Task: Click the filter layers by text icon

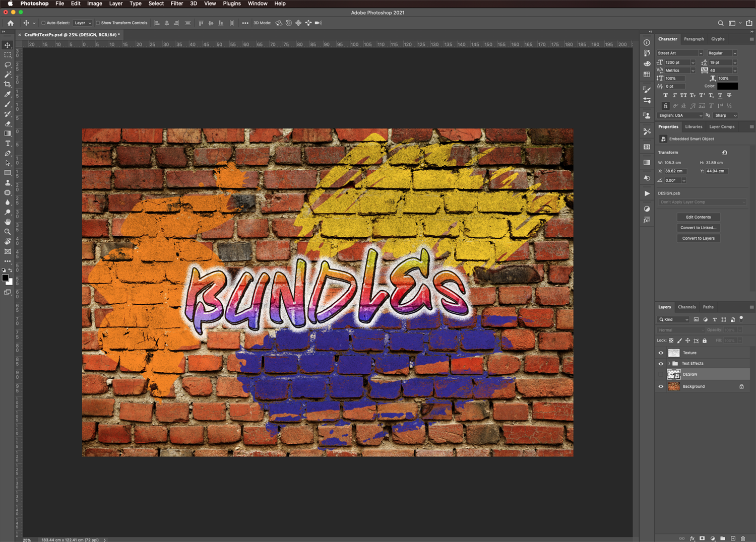Action: 715,319
